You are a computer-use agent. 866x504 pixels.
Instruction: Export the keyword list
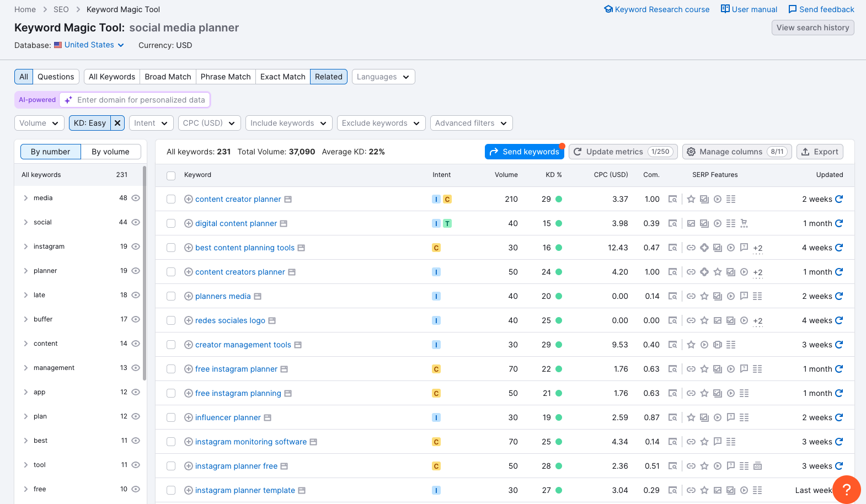(820, 152)
